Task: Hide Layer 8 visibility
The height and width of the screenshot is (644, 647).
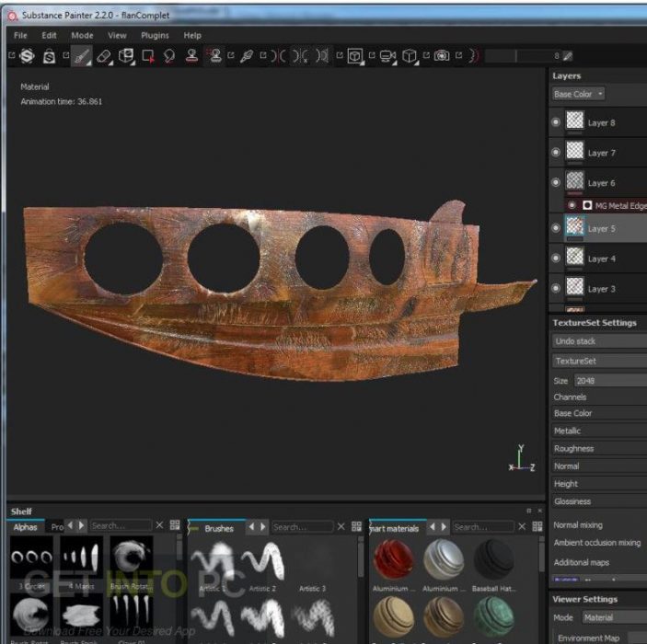Action: pos(555,122)
